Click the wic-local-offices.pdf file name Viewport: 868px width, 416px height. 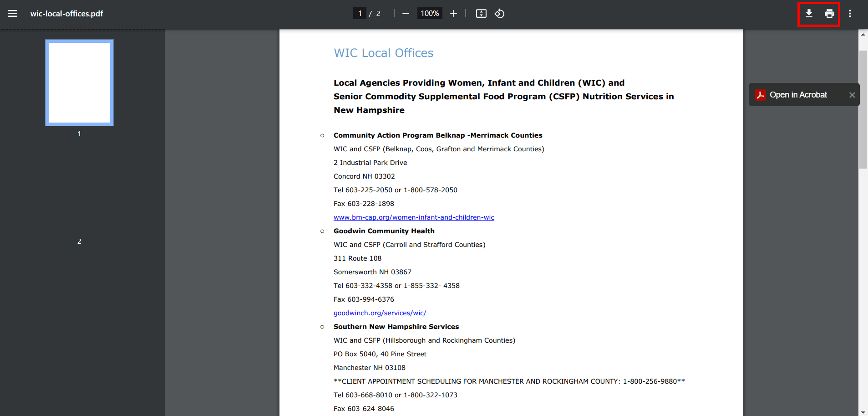coord(66,14)
